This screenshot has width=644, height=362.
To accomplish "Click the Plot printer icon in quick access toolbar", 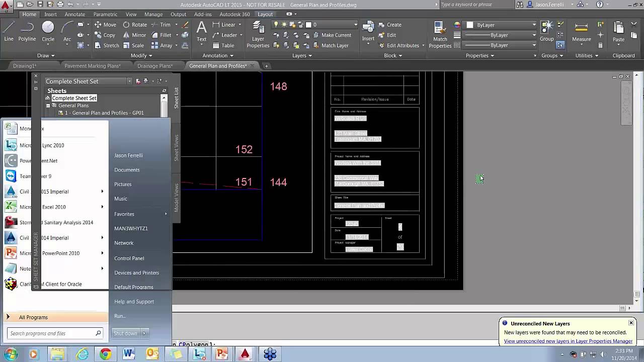I will (61, 5).
